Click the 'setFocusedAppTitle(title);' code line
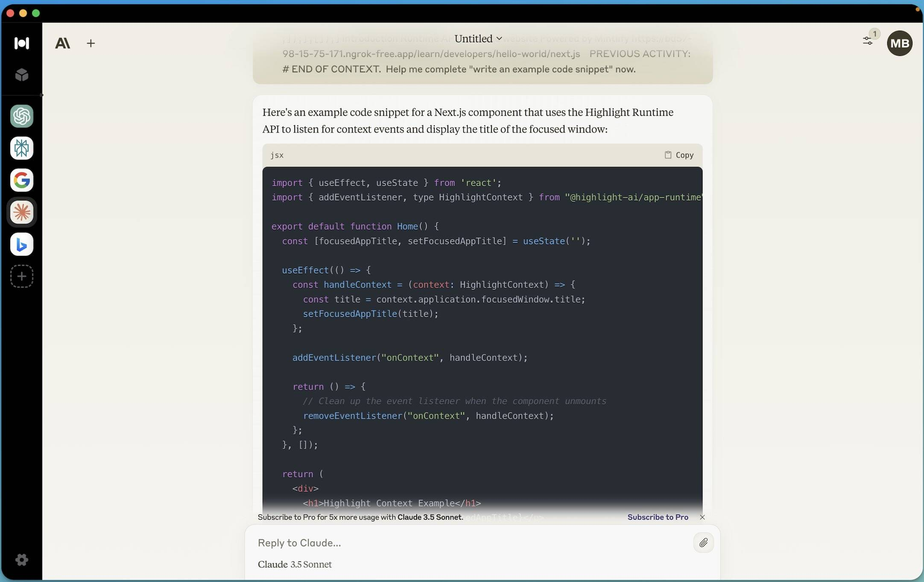The height and width of the screenshot is (582, 924). point(371,314)
